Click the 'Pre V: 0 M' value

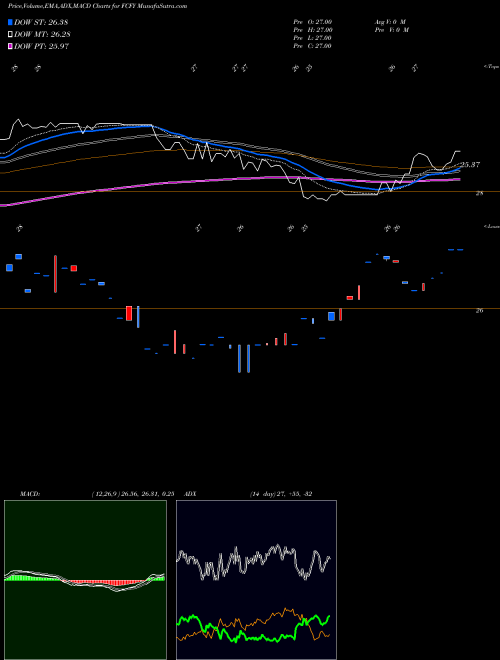pos(391,30)
